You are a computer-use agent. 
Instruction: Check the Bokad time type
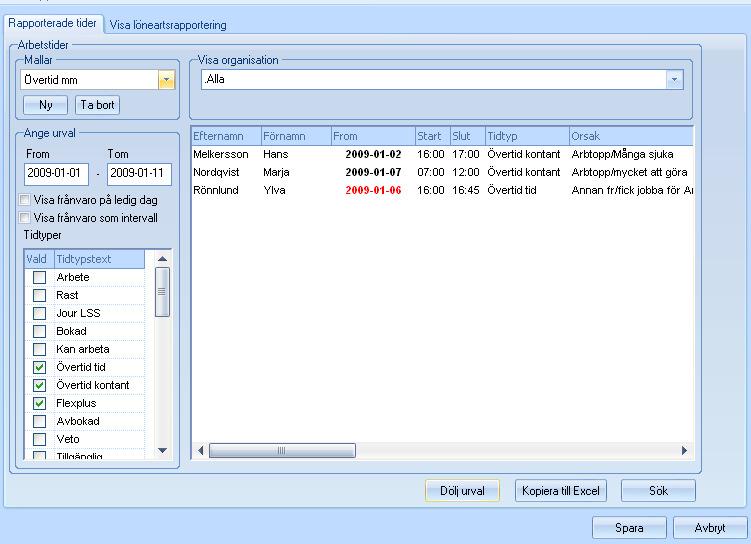coord(39,331)
